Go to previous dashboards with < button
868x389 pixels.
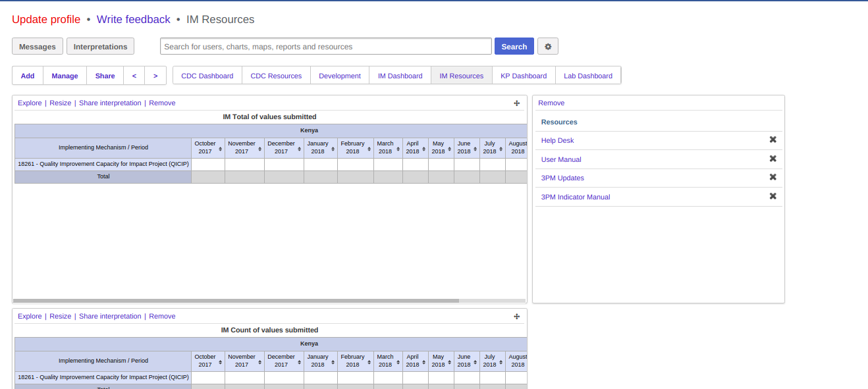[x=134, y=76]
